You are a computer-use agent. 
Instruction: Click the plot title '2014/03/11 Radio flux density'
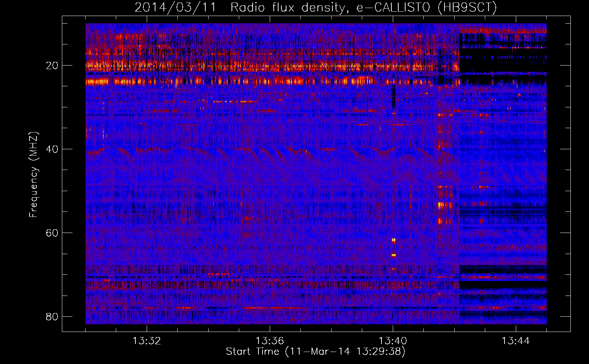[x=240, y=8]
